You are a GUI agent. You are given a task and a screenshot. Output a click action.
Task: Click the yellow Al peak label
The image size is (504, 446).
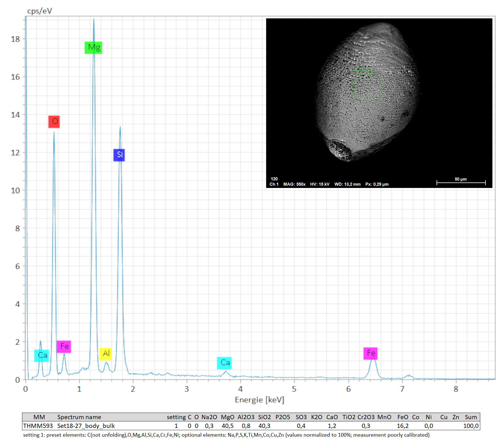click(x=105, y=354)
